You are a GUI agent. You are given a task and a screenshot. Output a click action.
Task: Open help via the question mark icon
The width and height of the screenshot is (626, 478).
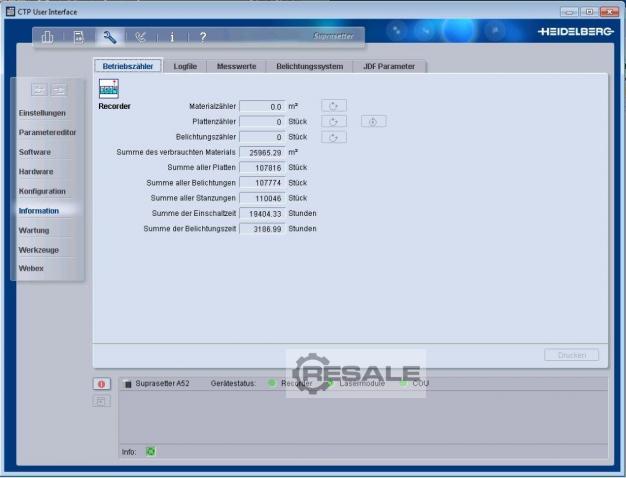pos(203,37)
